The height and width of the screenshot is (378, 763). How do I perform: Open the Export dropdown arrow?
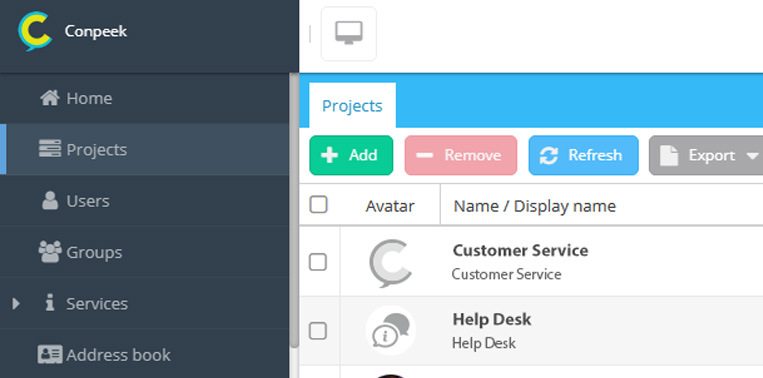click(x=752, y=156)
